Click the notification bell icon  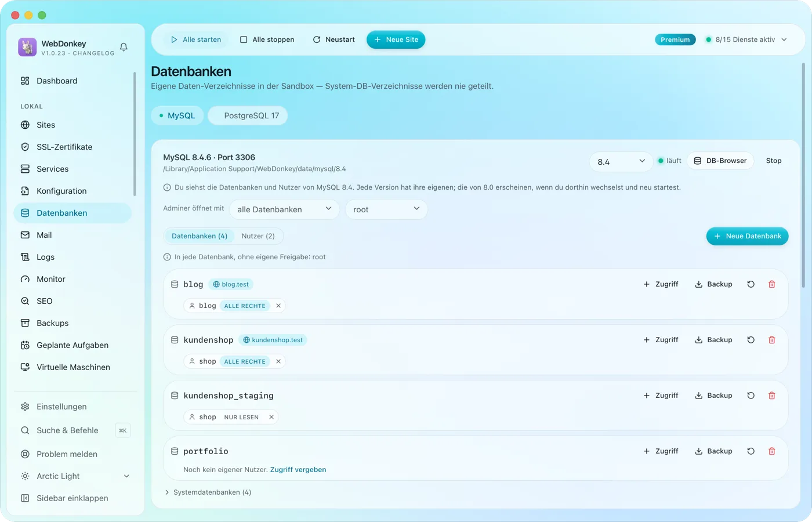[124, 47]
